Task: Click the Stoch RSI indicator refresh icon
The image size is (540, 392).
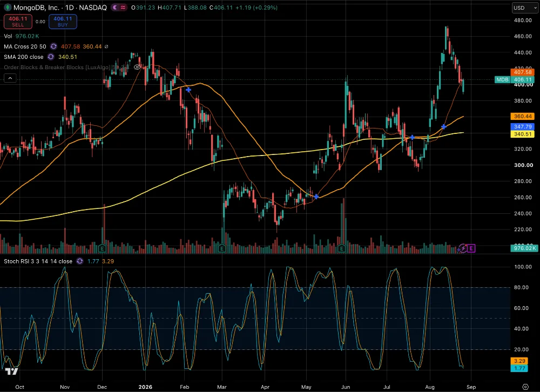Action: click(79, 261)
